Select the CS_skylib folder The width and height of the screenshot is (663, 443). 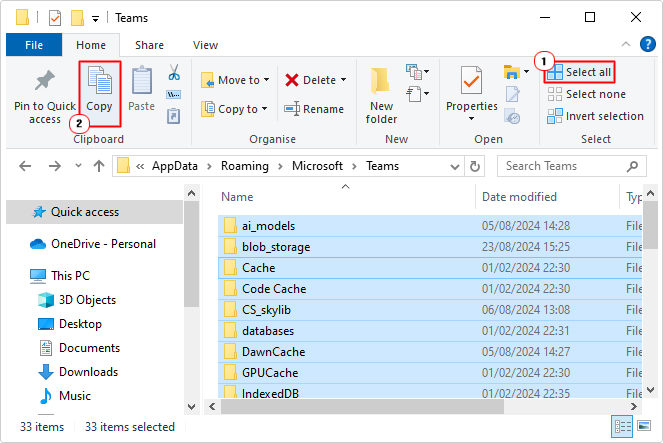click(x=430, y=310)
